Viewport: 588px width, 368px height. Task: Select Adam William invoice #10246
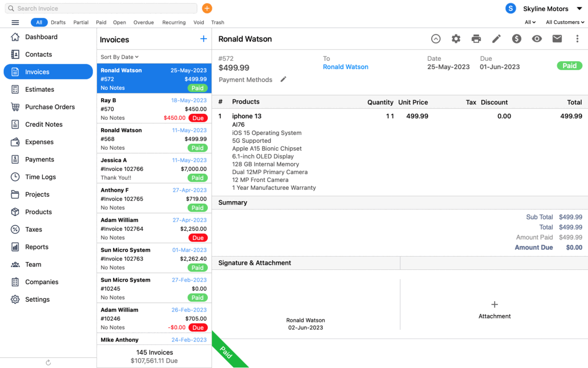tap(154, 318)
